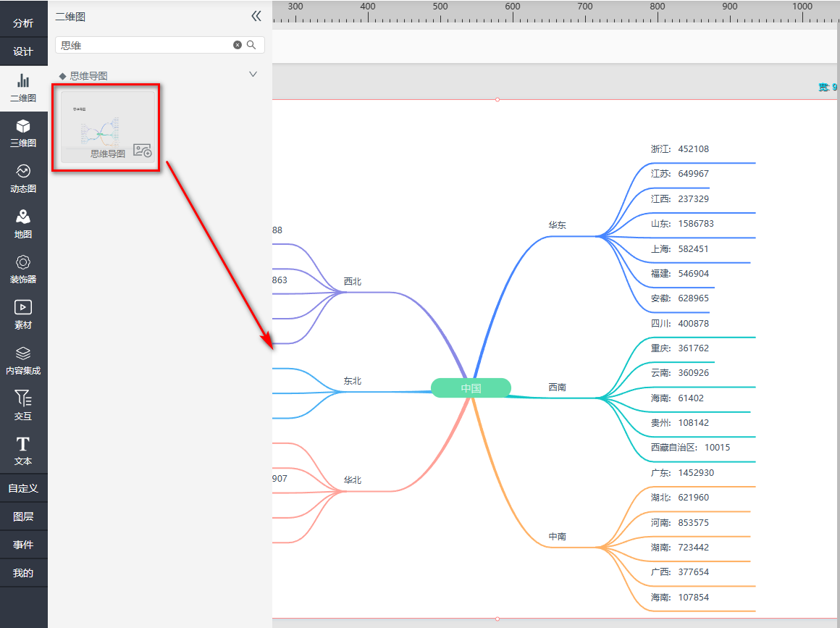Image resolution: width=840 pixels, height=628 pixels.
Task: Open the 图层 panel
Action: click(23, 516)
